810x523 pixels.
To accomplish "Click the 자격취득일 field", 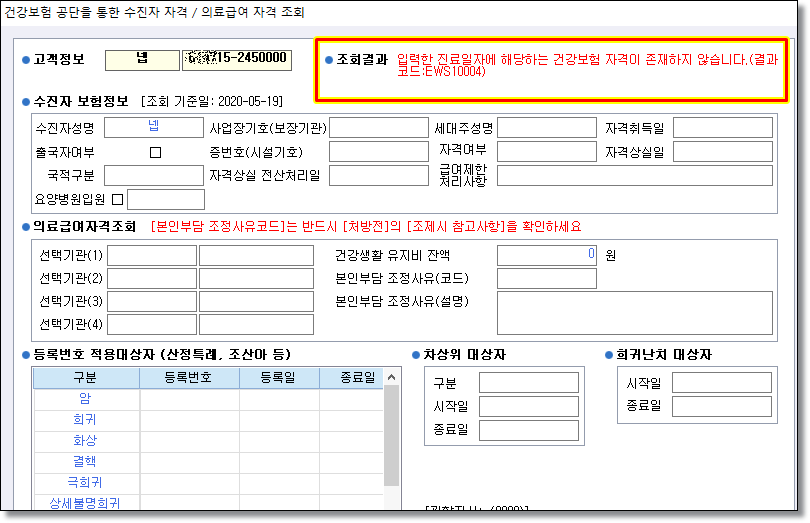I will [x=722, y=128].
